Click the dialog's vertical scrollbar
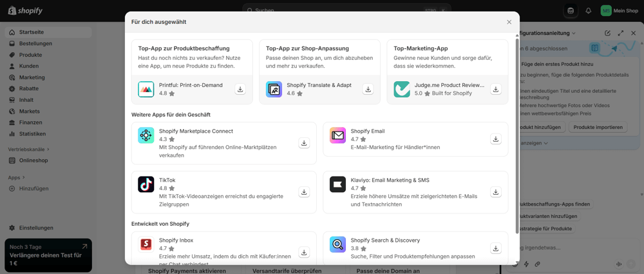The height and width of the screenshot is (274, 644). (517, 135)
